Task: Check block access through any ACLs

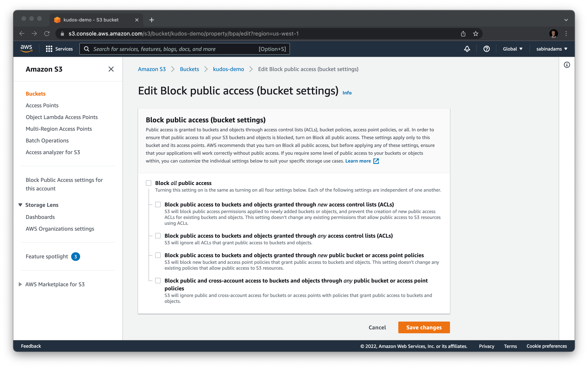Action: pos(158,236)
